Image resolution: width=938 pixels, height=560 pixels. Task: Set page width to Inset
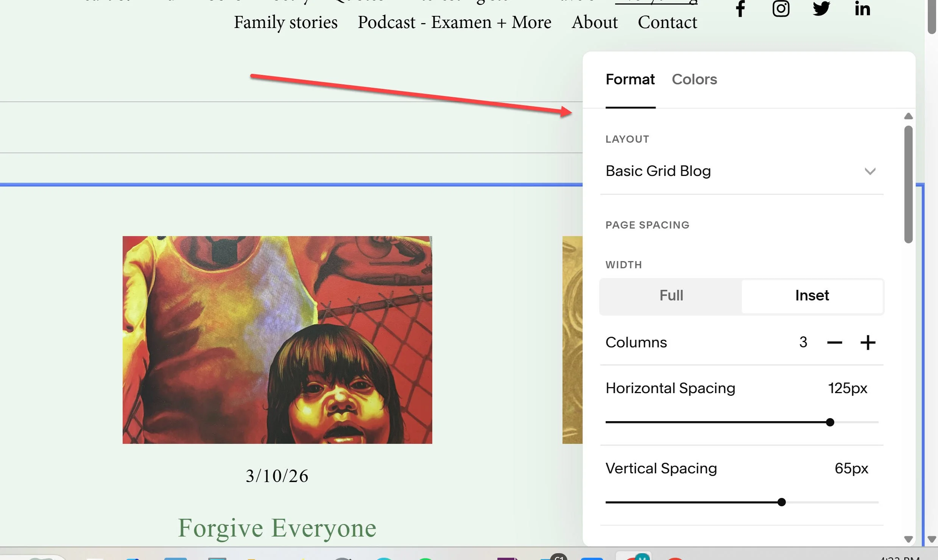pyautogui.click(x=812, y=296)
